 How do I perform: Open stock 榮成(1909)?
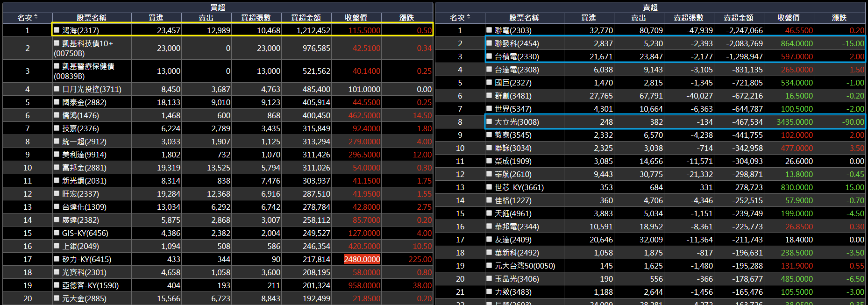pos(513,161)
